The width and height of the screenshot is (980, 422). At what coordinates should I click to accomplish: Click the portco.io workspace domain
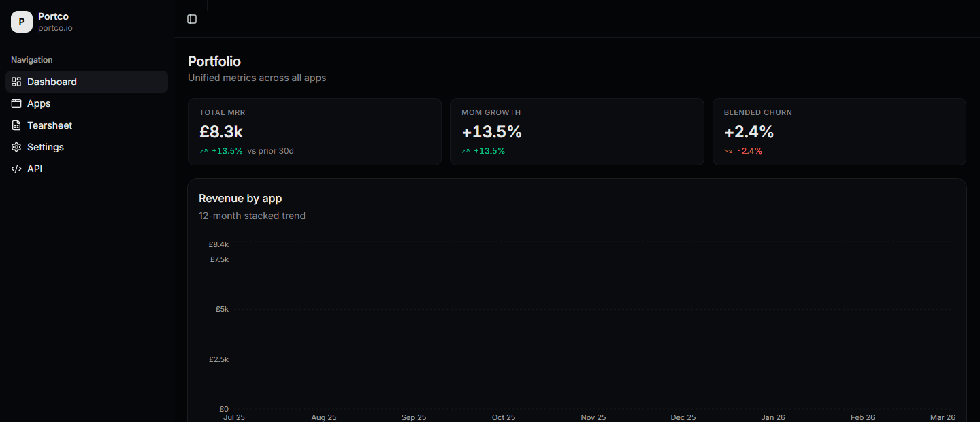[x=55, y=28]
